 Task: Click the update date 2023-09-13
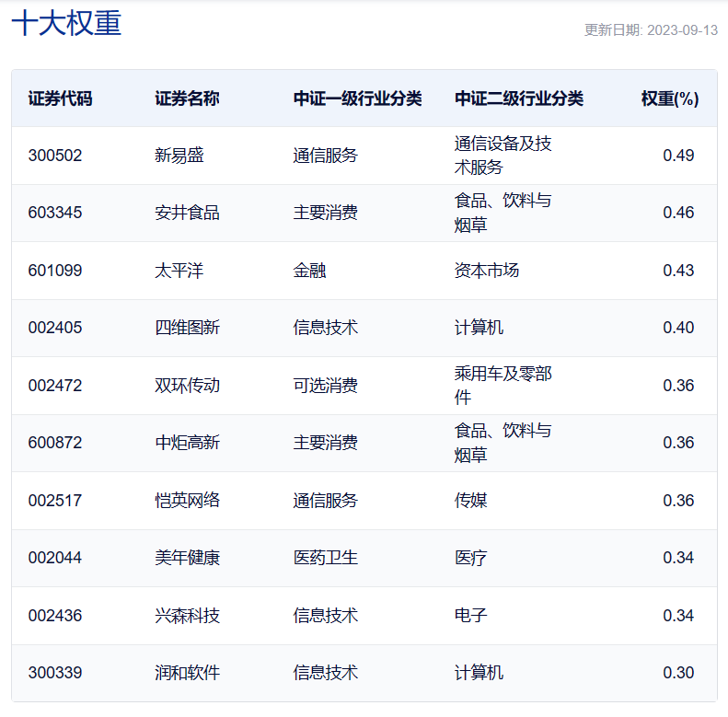pos(682,30)
